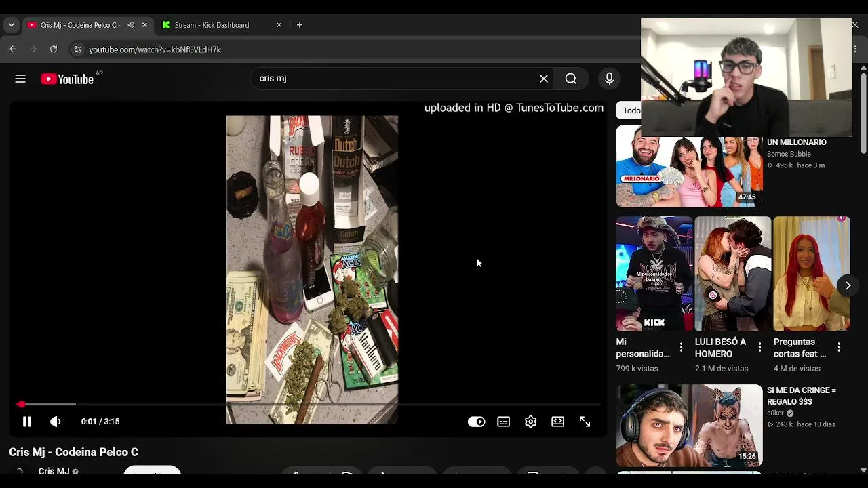Go back with the browser back arrow
The width and height of the screenshot is (868, 488).
click(x=13, y=49)
